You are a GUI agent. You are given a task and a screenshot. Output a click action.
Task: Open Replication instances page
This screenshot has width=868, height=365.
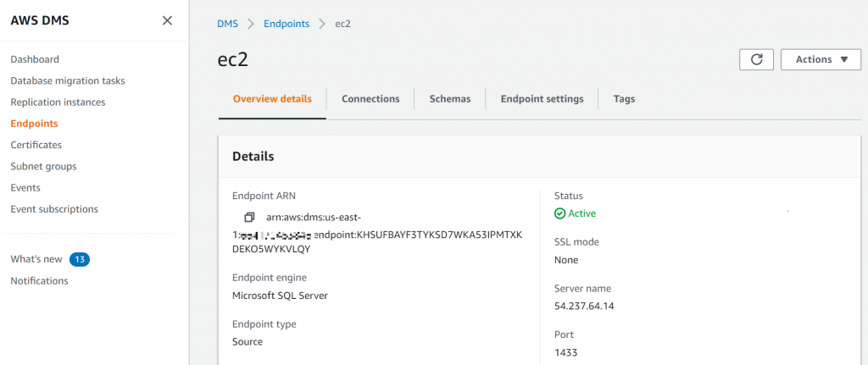pos(58,102)
